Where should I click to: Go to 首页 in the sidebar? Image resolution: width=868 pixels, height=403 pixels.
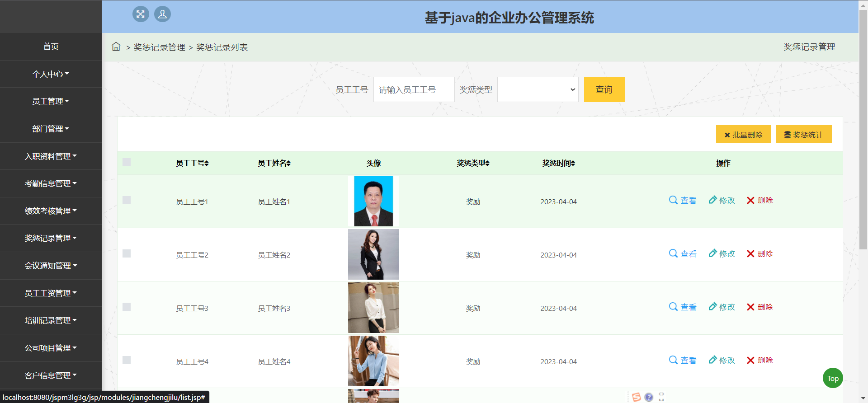51,47
